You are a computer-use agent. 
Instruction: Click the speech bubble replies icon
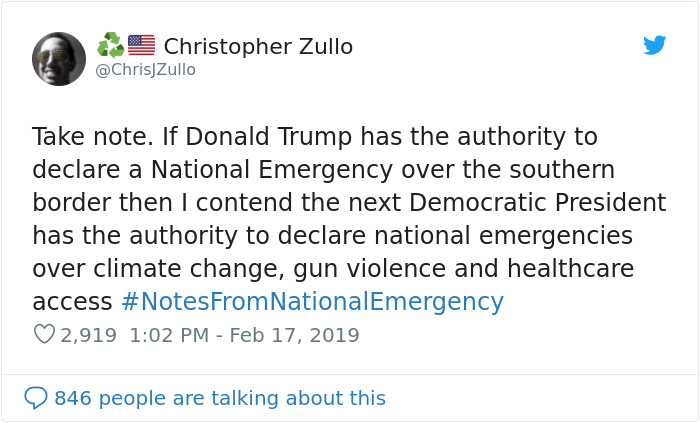36,398
